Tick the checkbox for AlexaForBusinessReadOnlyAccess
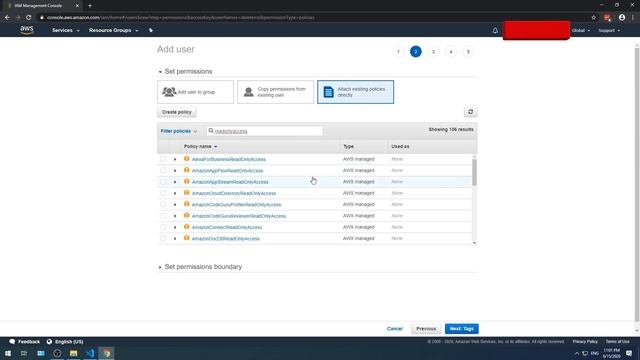 tap(163, 159)
